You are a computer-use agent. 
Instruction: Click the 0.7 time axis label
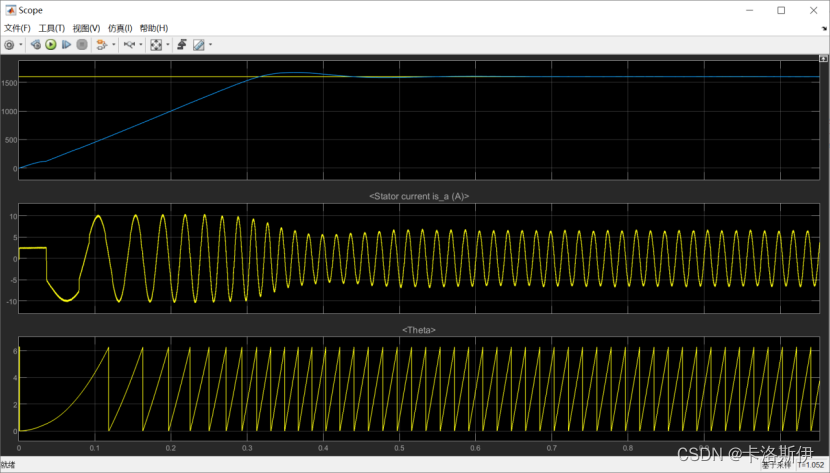pyautogui.click(x=552, y=448)
